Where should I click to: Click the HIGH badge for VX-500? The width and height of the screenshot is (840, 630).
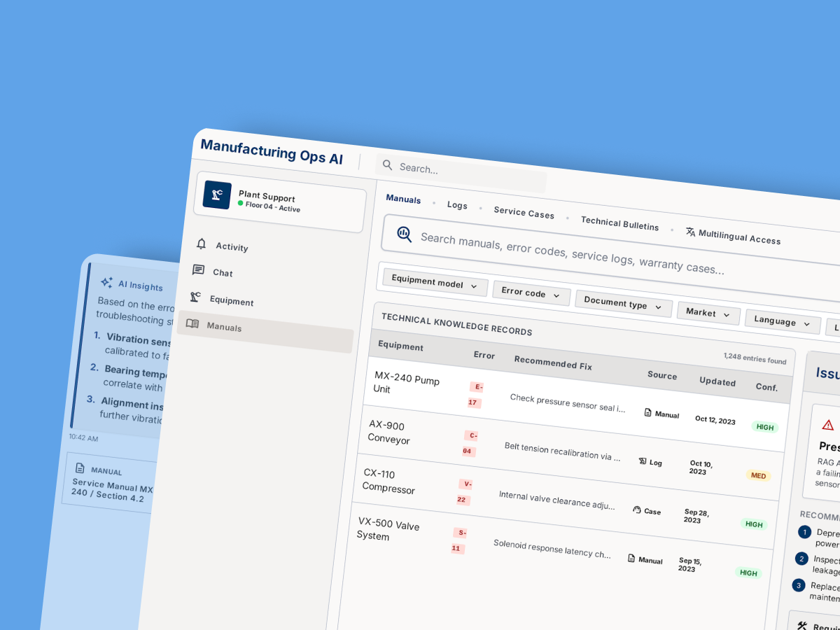pos(748,573)
